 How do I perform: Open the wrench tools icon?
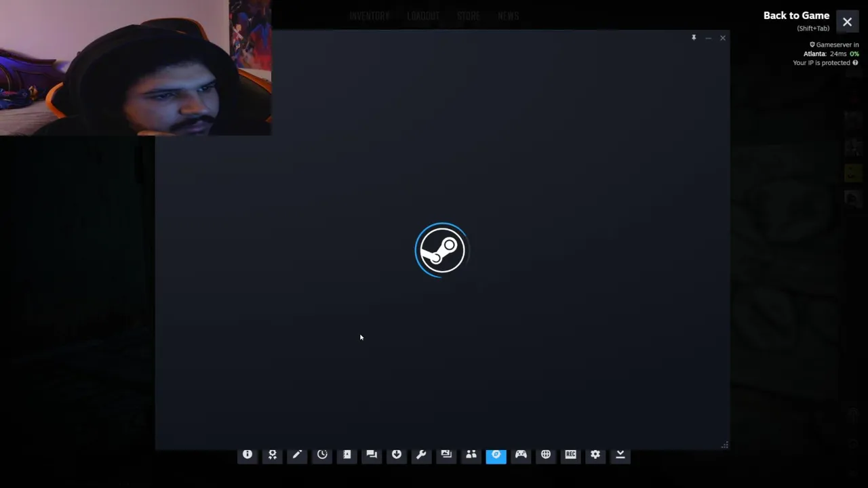click(421, 455)
